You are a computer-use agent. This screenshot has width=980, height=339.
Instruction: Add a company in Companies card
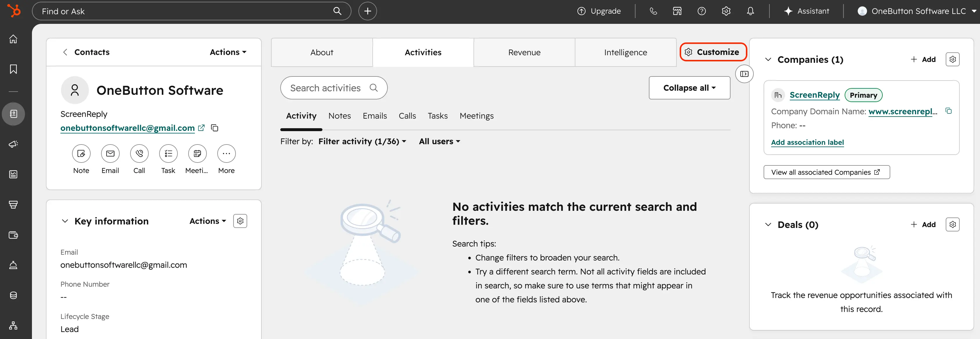coord(923,59)
